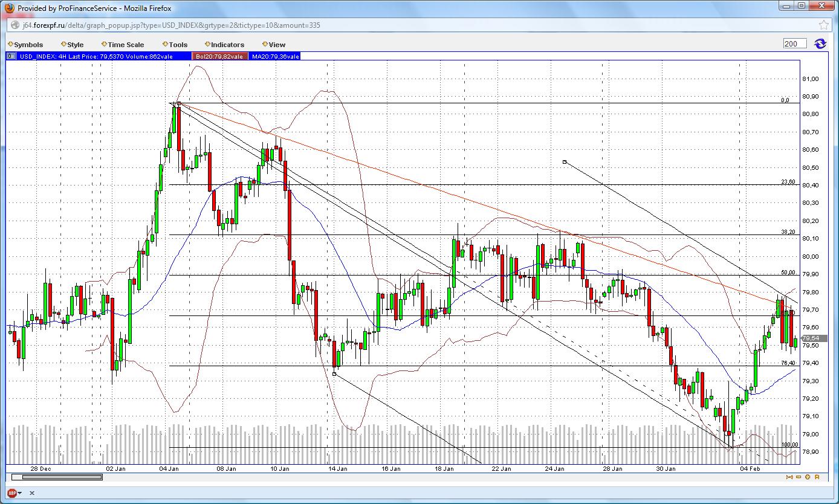Click the Firefox bookmark star icon
This screenshot has width=839, height=504.
click(823, 25)
